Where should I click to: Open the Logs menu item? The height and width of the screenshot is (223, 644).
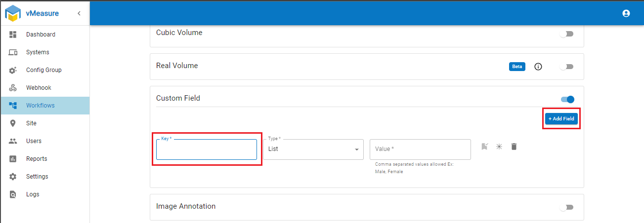pyautogui.click(x=33, y=194)
